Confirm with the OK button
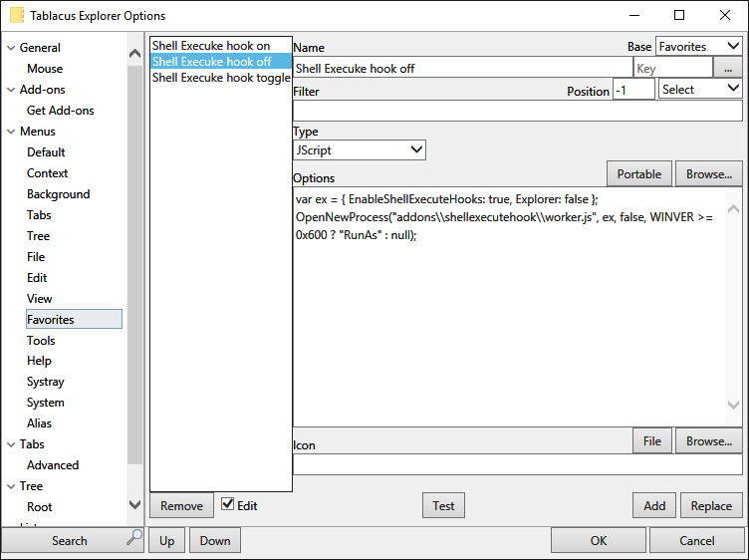This screenshot has height=560, width=749. [x=598, y=540]
